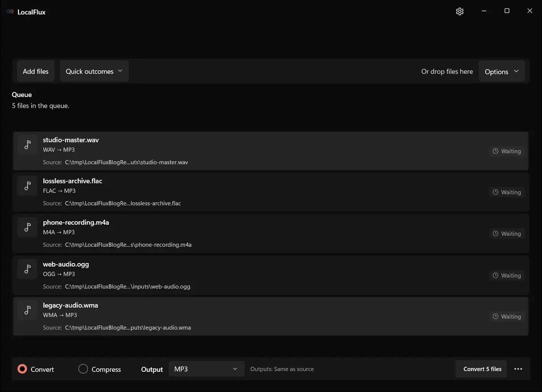The width and height of the screenshot is (542, 392).
Task: Click the 'Or drop files here' text
Action: (447, 71)
